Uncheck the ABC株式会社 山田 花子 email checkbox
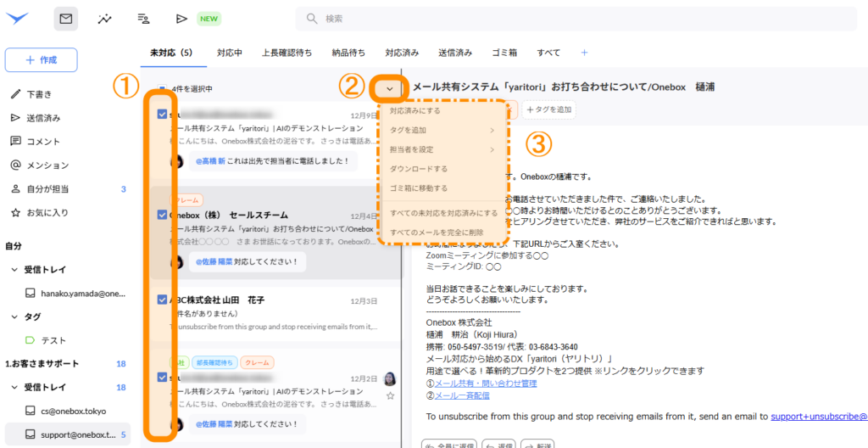The width and height of the screenshot is (868, 448). (x=162, y=300)
